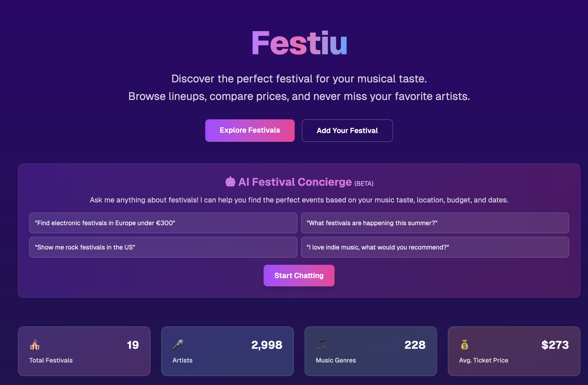Click the Total Festivals stat card
The image size is (588, 385).
point(84,351)
